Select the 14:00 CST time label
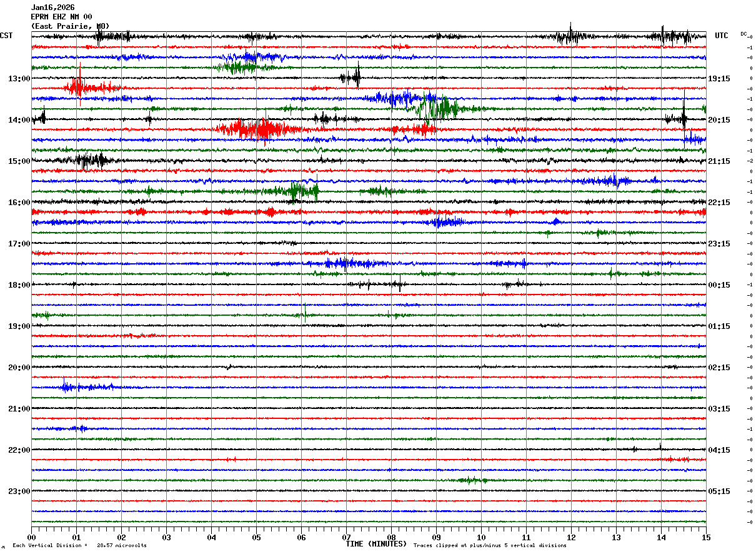Screen dimensions: 756x554 [19, 120]
